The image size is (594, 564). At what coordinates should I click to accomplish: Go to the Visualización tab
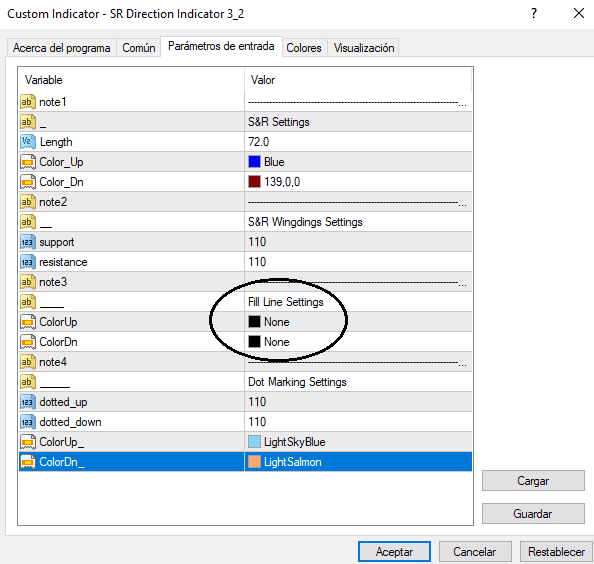(x=364, y=48)
